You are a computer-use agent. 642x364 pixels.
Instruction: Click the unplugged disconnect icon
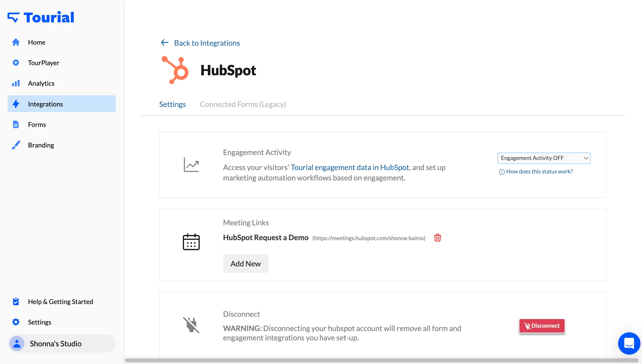point(191,325)
